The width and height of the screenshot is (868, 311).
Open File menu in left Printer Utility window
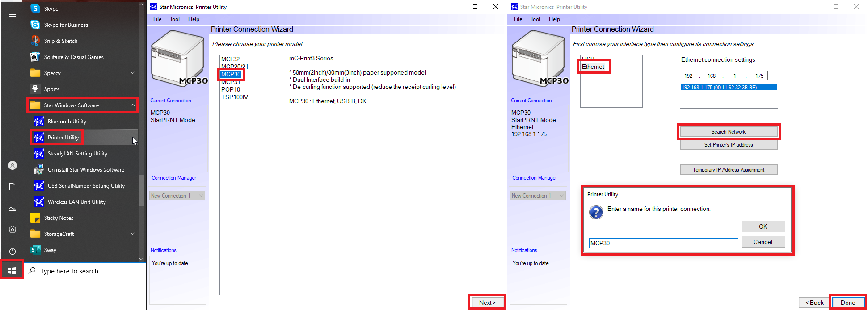click(x=157, y=19)
